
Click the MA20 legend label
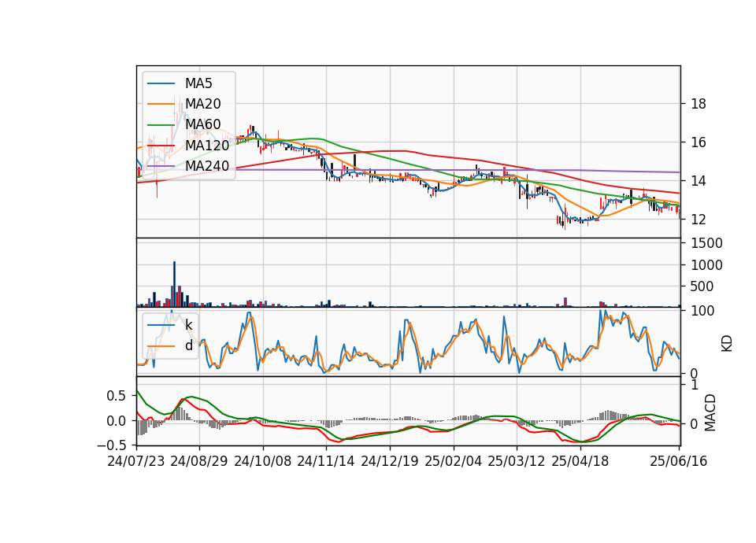click(x=202, y=104)
